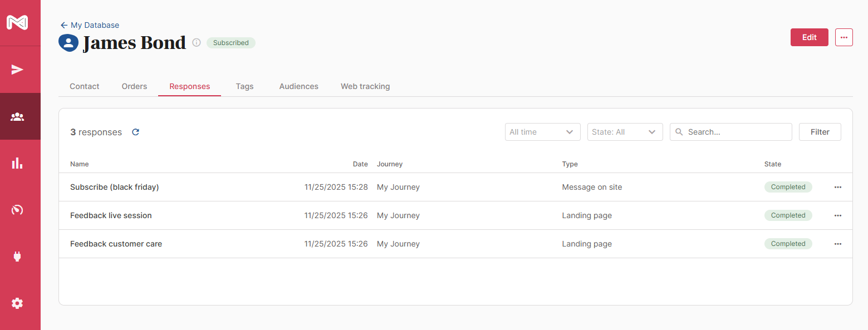Viewport: 868px width, 330px height.
Task: Expand the All time date dropdown
Action: pos(542,132)
